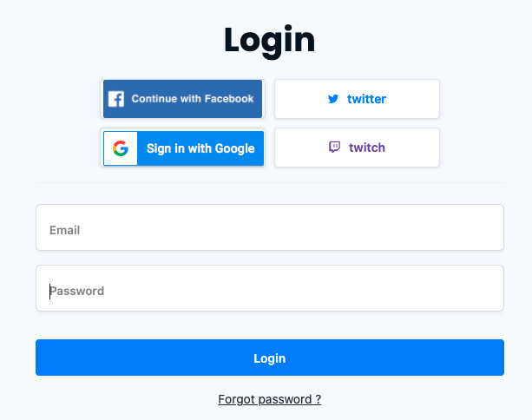532x420 pixels.
Task: Click the "twitter" text label
Action: point(366,99)
